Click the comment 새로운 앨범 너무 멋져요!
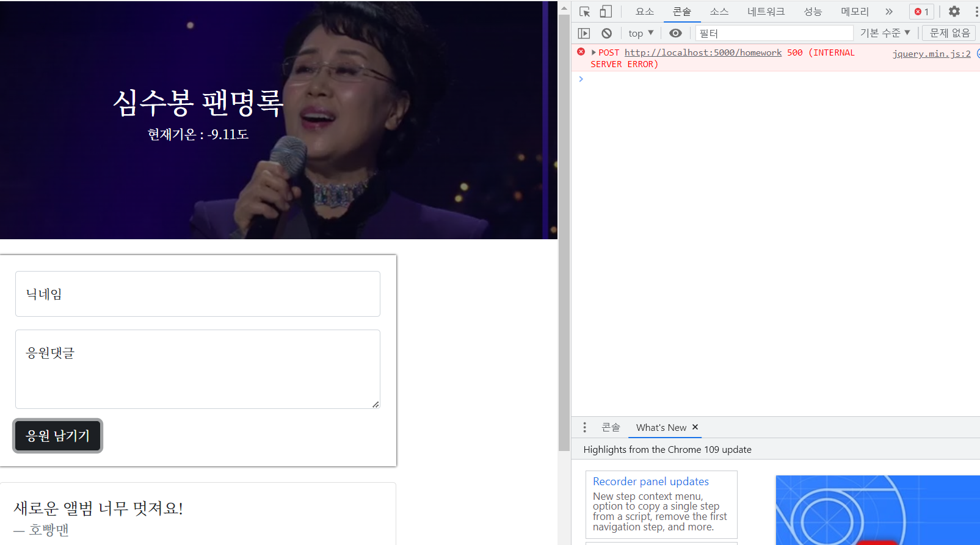Image resolution: width=980 pixels, height=545 pixels. (x=98, y=508)
